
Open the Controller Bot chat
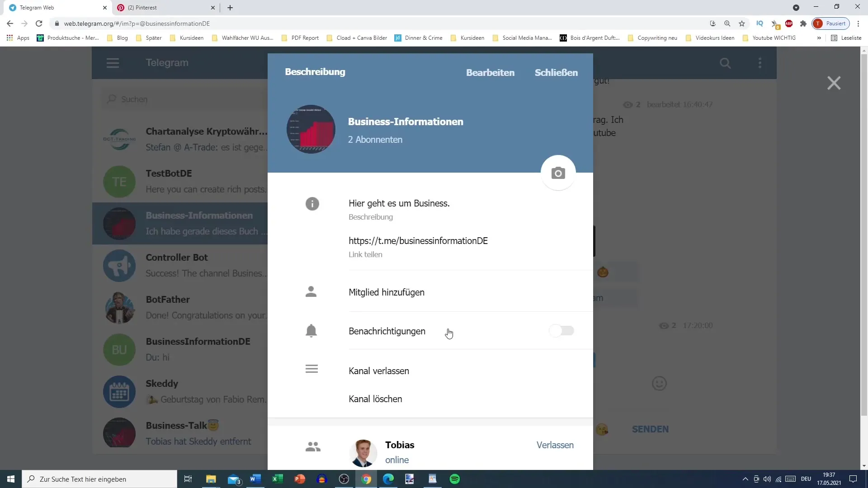(x=180, y=265)
